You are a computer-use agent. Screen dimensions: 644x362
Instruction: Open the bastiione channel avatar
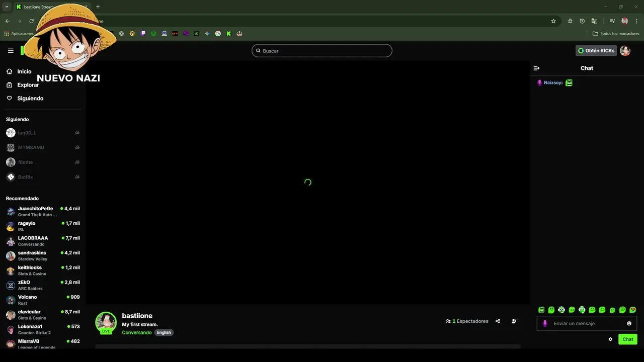pyautogui.click(x=106, y=323)
